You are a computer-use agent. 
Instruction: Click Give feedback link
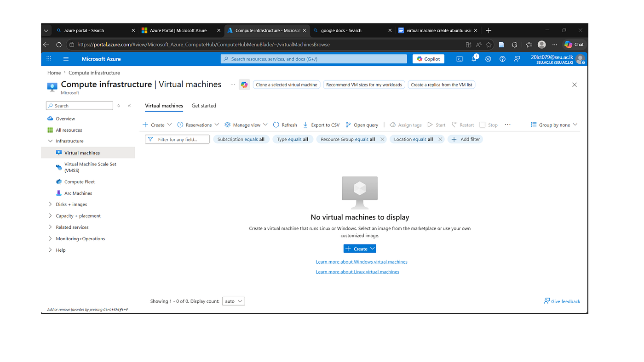click(562, 301)
